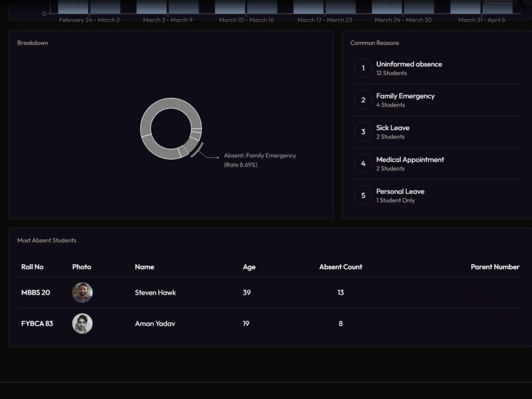Click Aman Yadav's age 19
This screenshot has width=532, height=399.
[x=246, y=323]
